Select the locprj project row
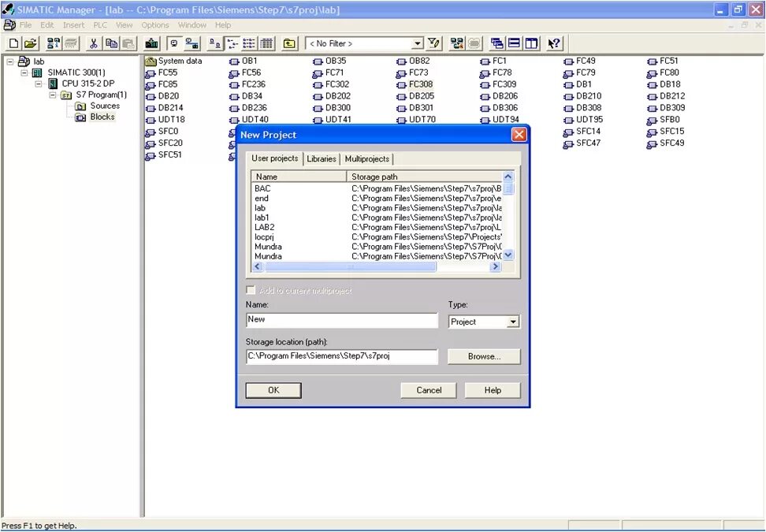The image size is (766, 532). [x=377, y=237]
